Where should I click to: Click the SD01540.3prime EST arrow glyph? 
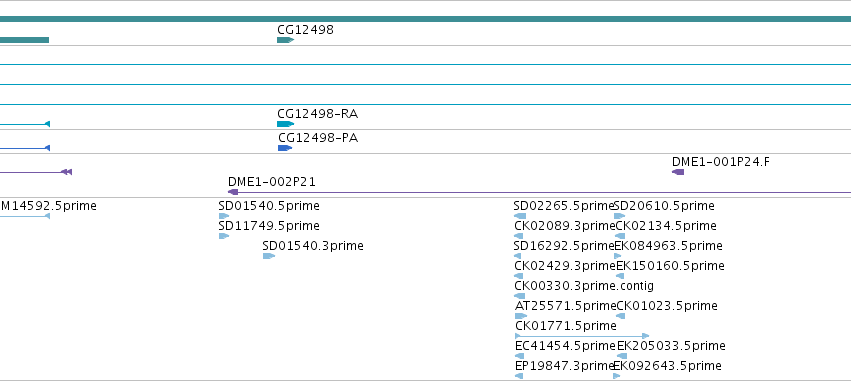tap(269, 256)
